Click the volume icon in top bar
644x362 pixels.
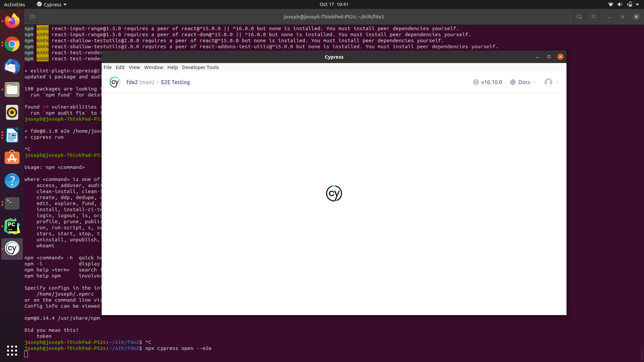(620, 4)
